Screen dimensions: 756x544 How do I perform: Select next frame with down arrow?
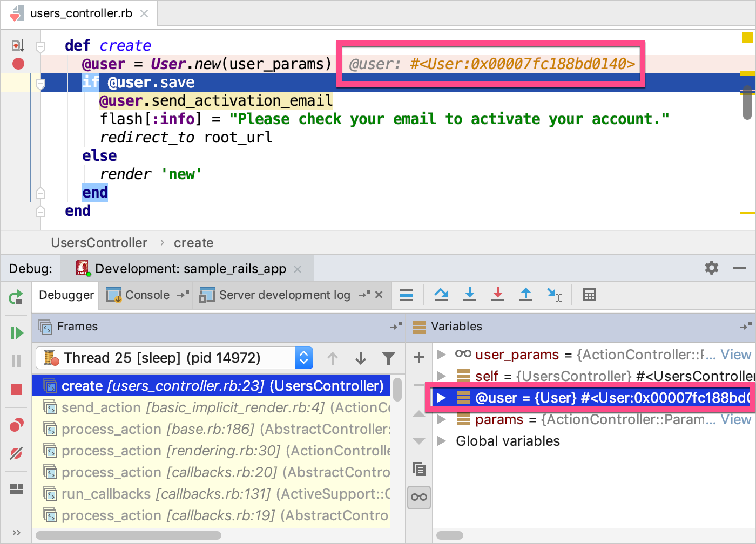(x=361, y=358)
